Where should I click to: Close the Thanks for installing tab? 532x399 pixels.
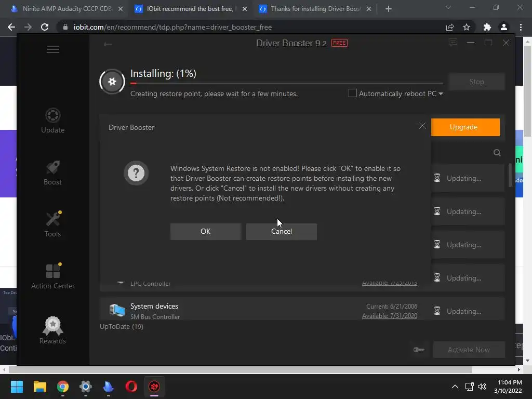pyautogui.click(x=369, y=9)
